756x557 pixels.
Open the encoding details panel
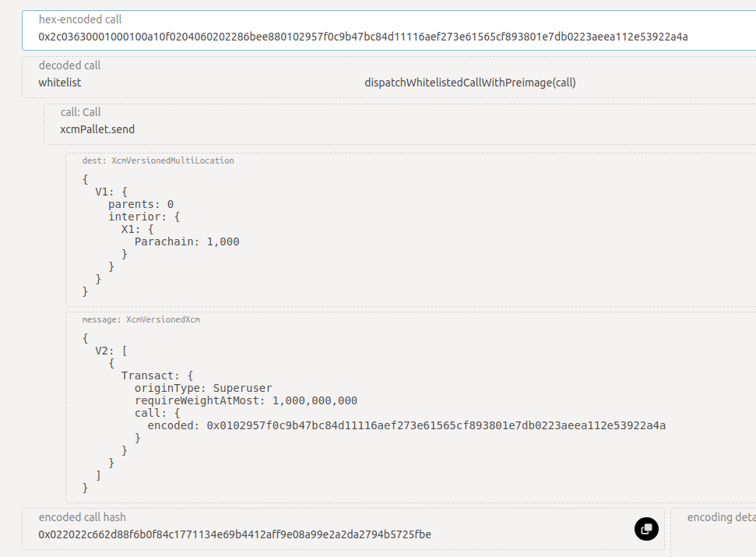tap(721, 517)
